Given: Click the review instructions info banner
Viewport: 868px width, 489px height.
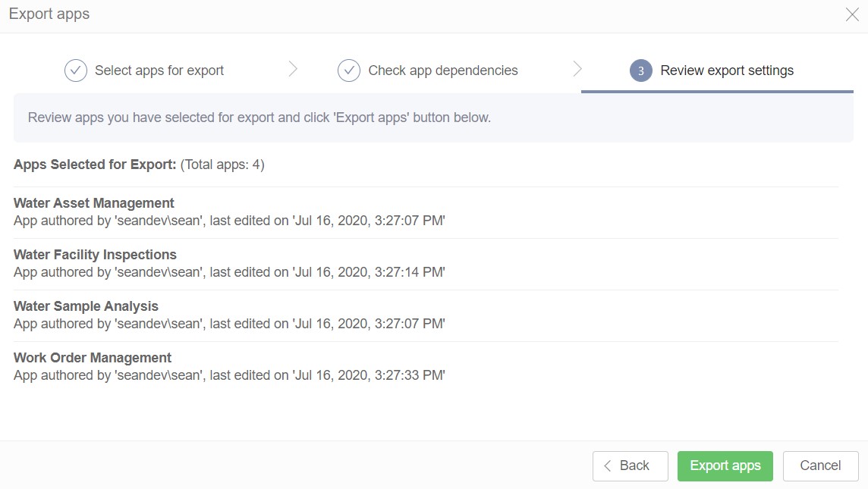Looking at the screenshot, I should (433, 118).
